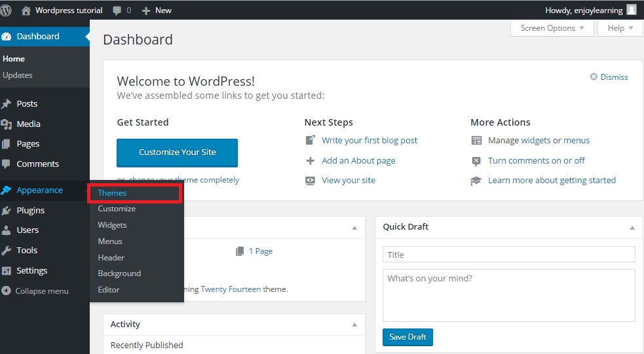Focus the What's on your mind textarea
644x354 pixels.
(509, 295)
